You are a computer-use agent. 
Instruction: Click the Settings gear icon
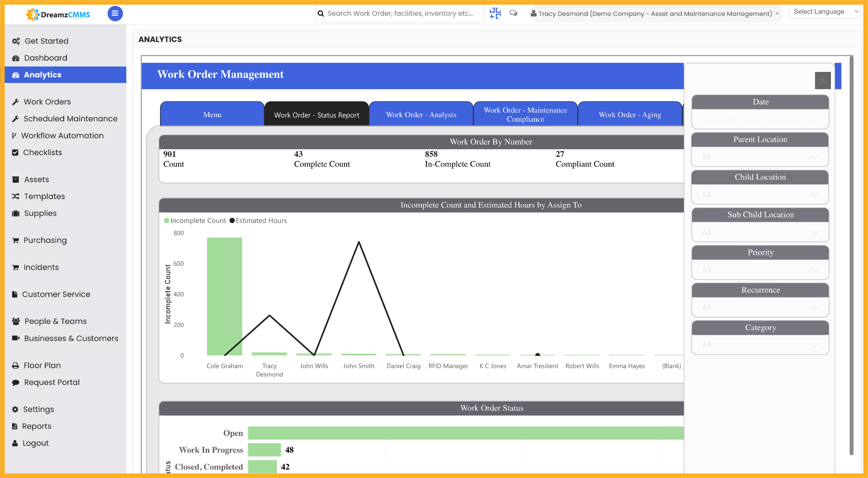point(15,409)
